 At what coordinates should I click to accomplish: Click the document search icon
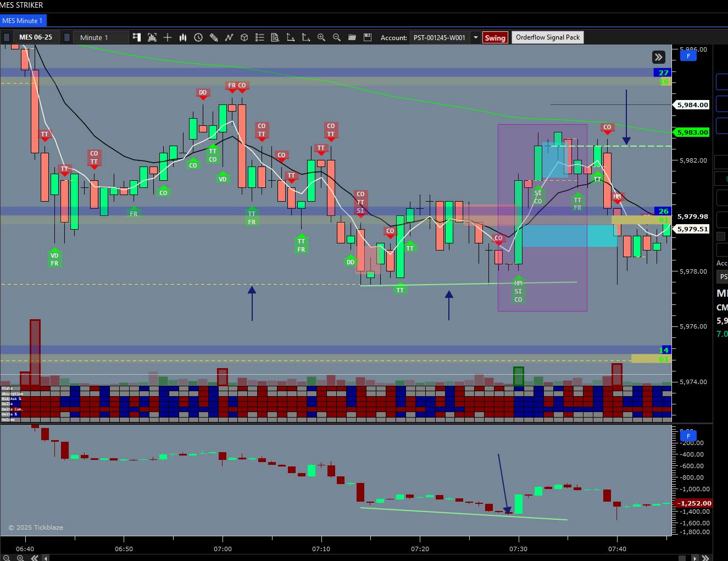[275, 37]
